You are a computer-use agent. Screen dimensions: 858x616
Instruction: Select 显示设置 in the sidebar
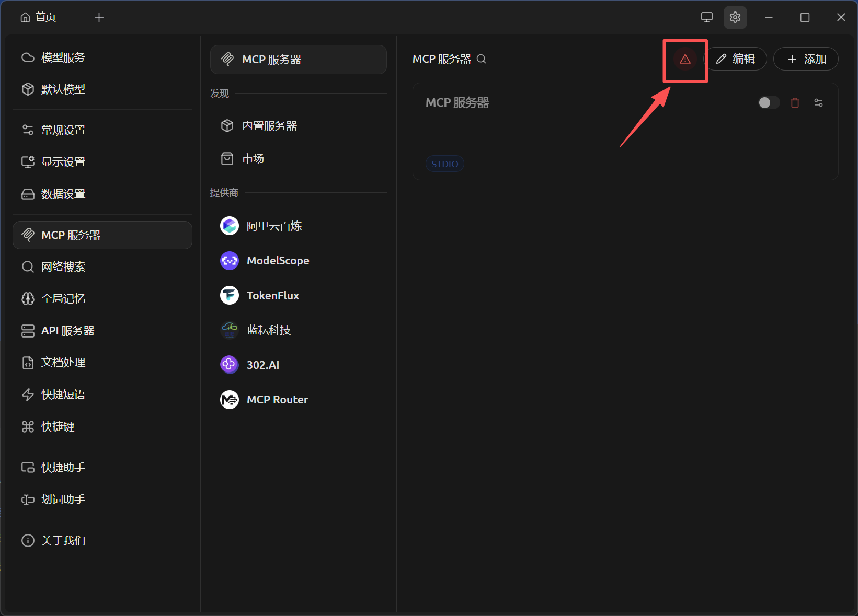pyautogui.click(x=102, y=162)
